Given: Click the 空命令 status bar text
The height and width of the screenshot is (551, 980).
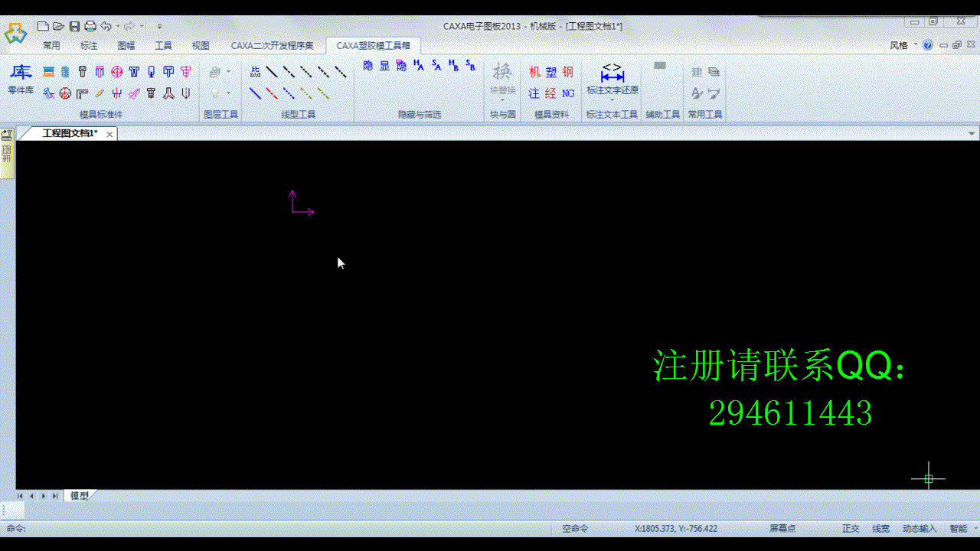Looking at the screenshot, I should coord(575,528).
